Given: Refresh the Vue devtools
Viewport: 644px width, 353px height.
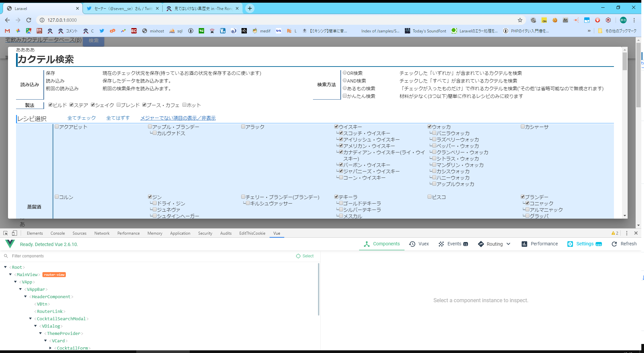Looking at the screenshot, I should [624, 244].
